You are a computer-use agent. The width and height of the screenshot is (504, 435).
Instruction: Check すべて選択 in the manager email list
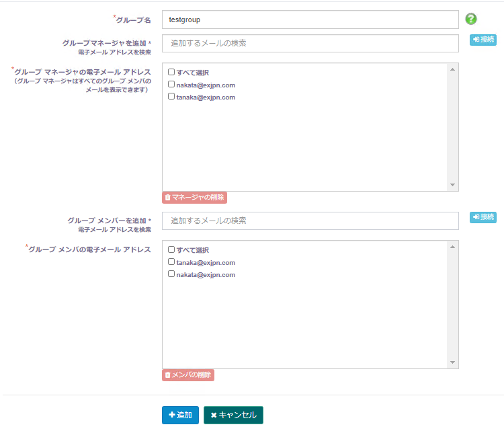tap(171, 72)
